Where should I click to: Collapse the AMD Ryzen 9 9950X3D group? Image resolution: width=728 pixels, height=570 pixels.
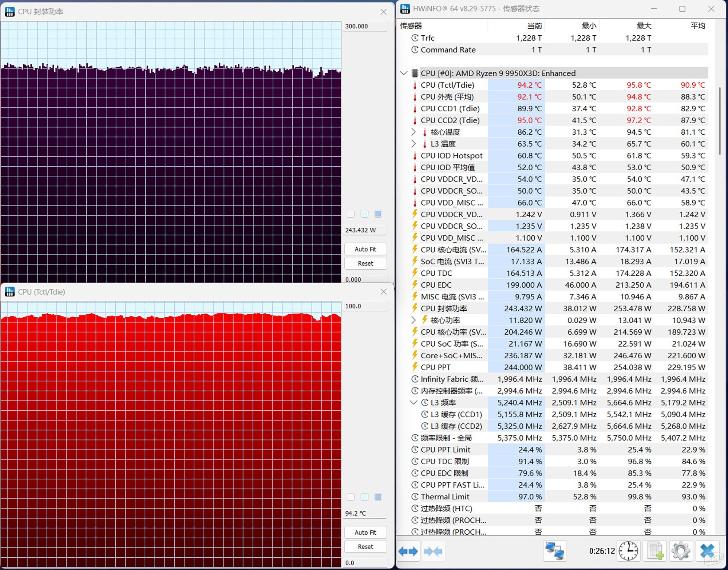404,73
